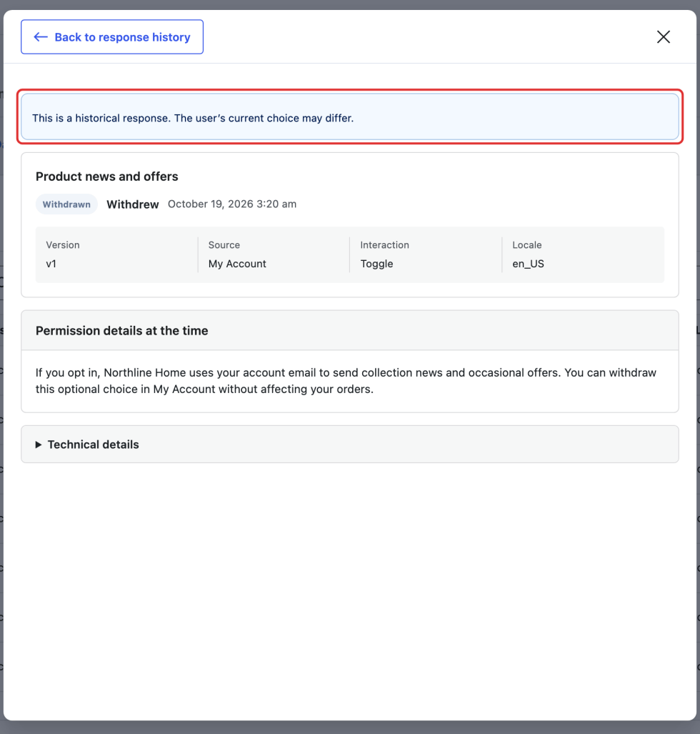The image size is (700, 734).
Task: Select the 'Product news and offers' heading
Action: [x=106, y=177]
